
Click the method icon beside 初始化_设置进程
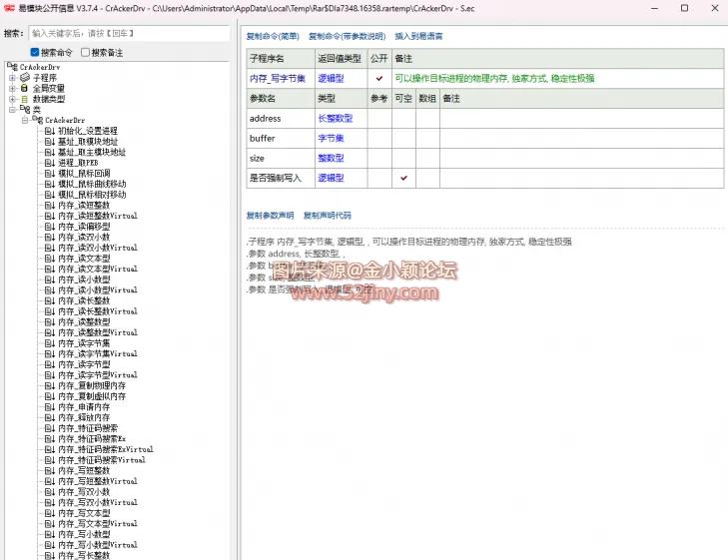tap(50, 131)
